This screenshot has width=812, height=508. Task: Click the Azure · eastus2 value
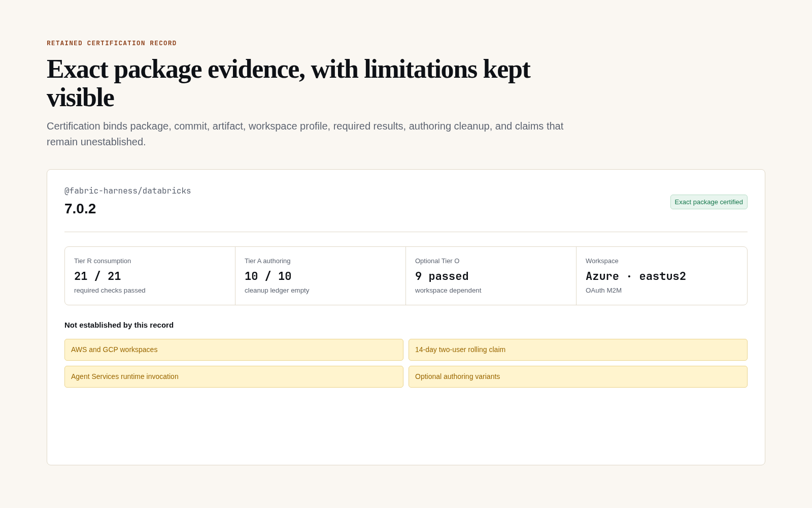click(x=636, y=276)
